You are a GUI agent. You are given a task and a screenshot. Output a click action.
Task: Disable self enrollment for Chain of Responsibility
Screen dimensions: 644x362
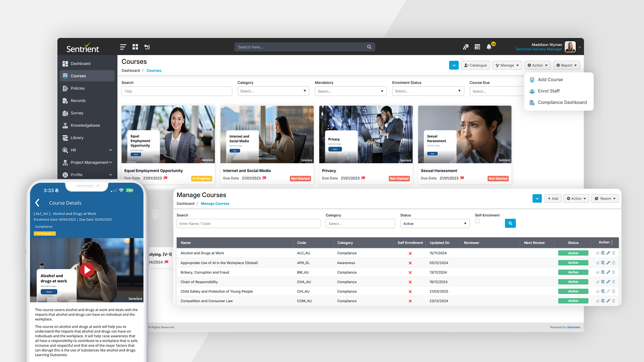point(410,282)
